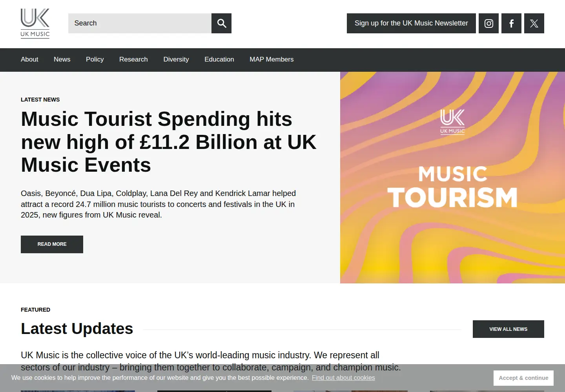Click the LATEST NEWS label

pyautogui.click(x=40, y=100)
